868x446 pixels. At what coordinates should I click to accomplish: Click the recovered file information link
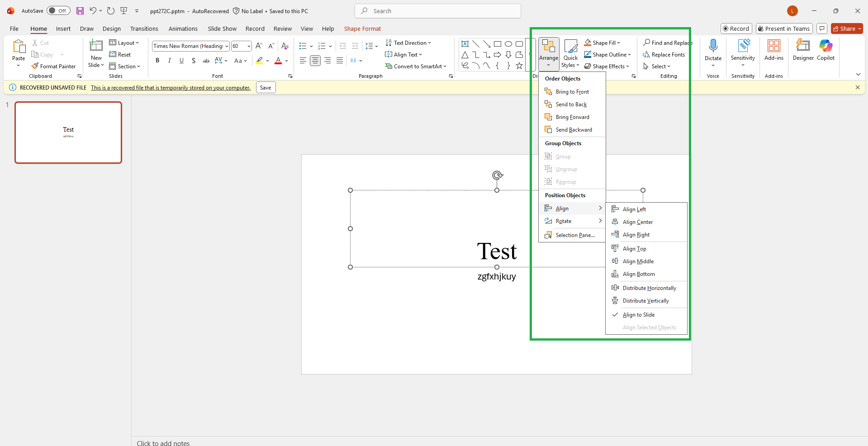171,88
